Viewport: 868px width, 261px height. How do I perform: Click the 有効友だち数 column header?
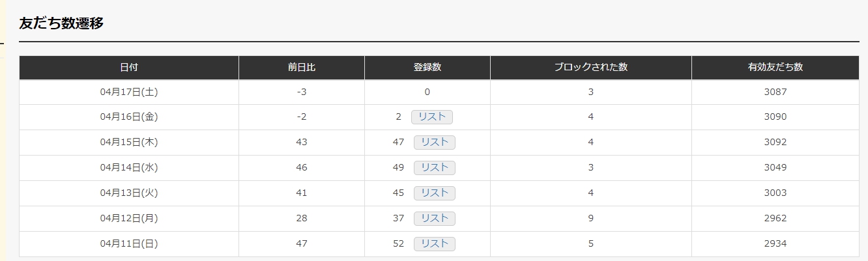[x=775, y=68]
